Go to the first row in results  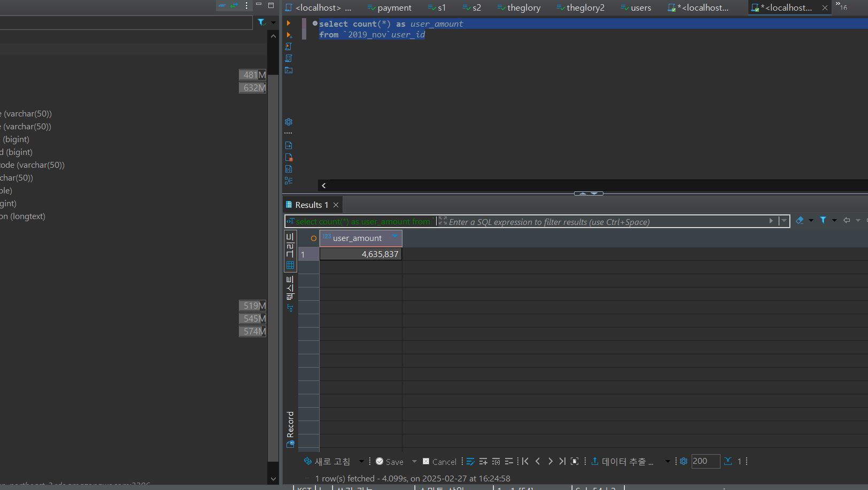coord(525,461)
